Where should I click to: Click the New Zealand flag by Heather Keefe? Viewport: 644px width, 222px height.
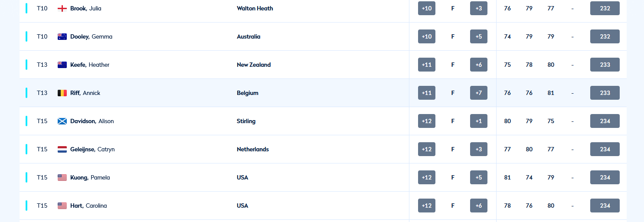[62, 65]
